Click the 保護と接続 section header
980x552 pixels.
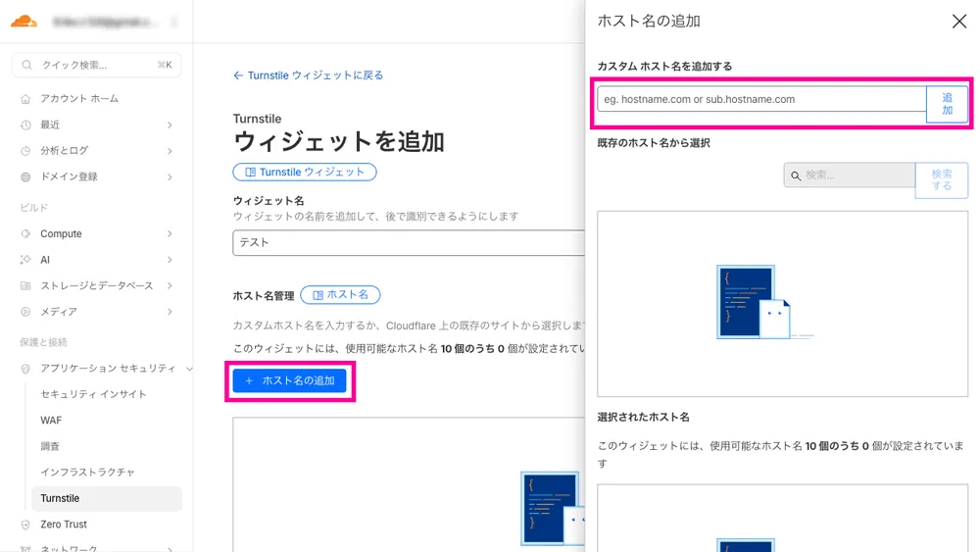(x=43, y=342)
